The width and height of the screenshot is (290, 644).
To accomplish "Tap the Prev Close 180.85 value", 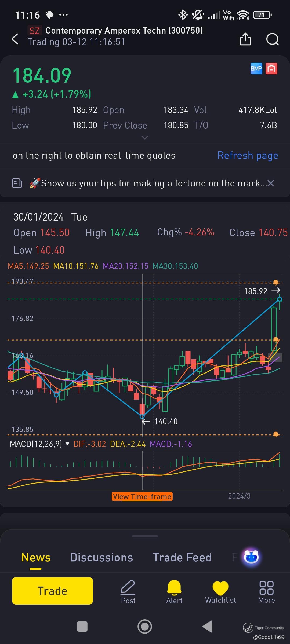I will [x=176, y=125].
